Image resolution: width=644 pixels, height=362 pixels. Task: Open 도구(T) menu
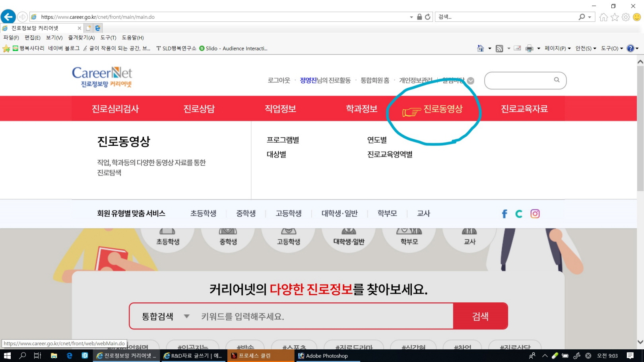(108, 38)
